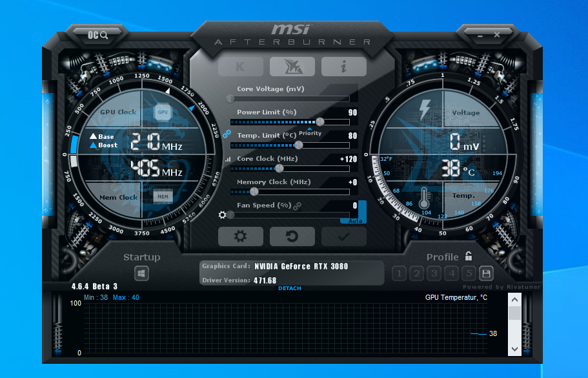
Task: Click the graphics card name NVIDIA GeForce RTX 3080
Action: pos(301,266)
